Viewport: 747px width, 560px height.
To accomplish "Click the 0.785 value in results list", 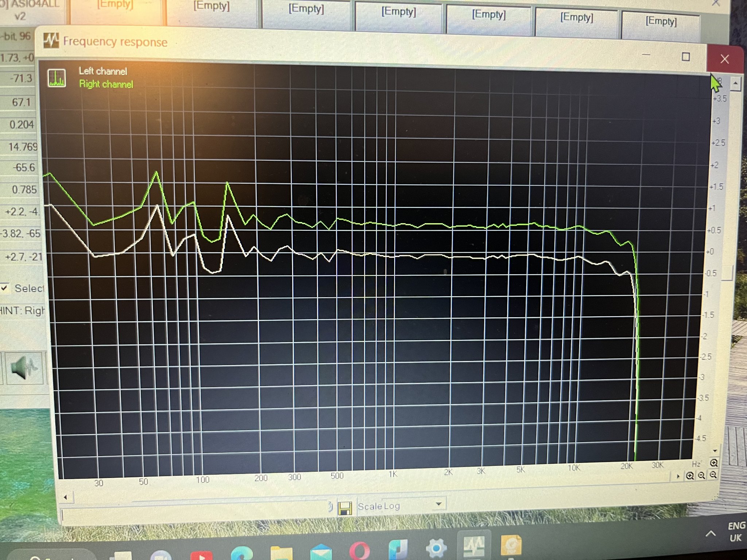I will [24, 190].
